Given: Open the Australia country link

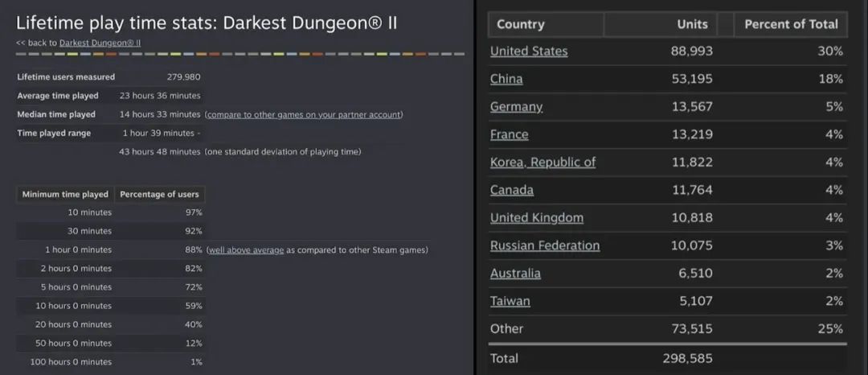Looking at the screenshot, I should [515, 274].
